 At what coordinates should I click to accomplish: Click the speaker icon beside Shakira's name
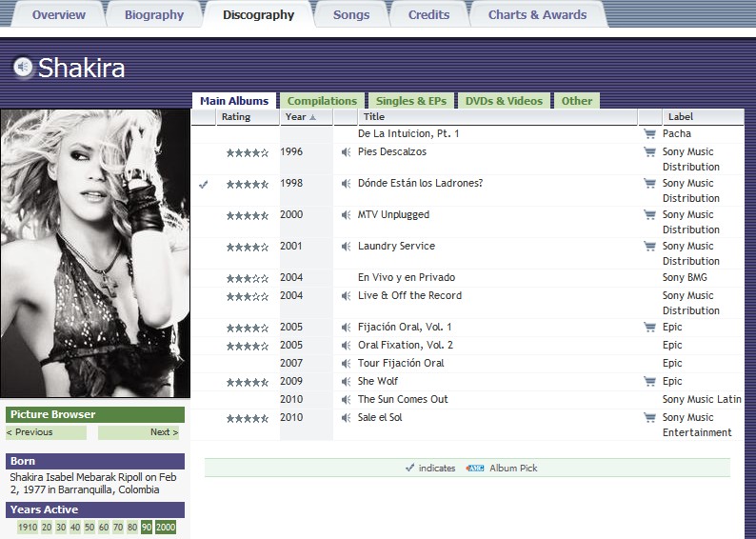click(x=23, y=67)
